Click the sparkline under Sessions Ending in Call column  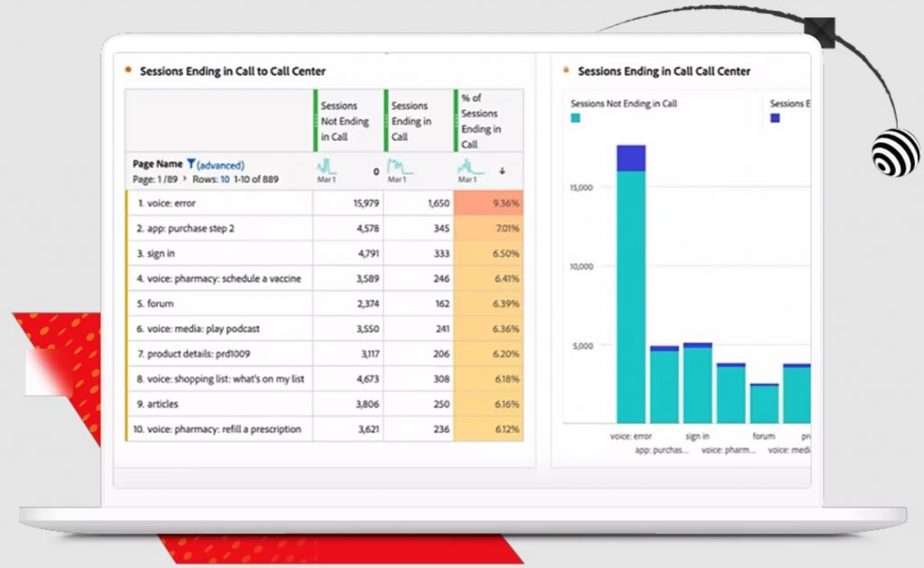[399, 167]
